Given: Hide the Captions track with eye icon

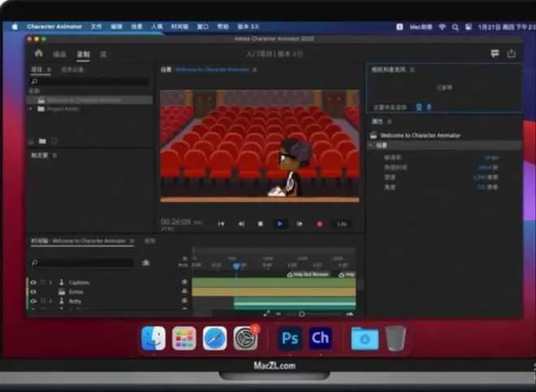Looking at the screenshot, I should 33,282.
